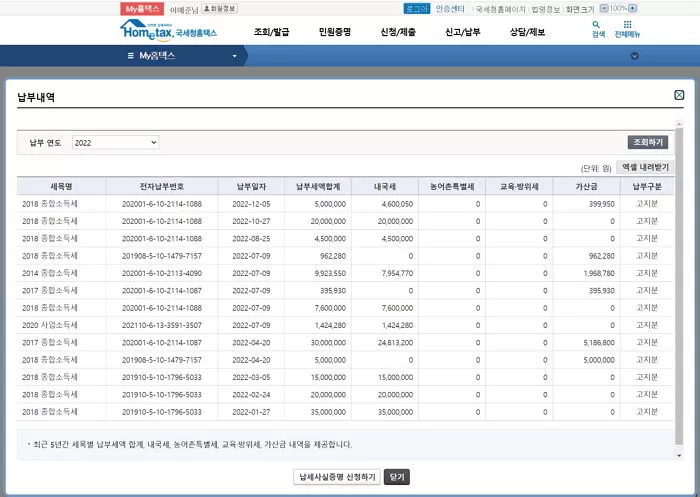Image resolution: width=700 pixels, height=497 pixels.
Task: Open the 민원증명 menu
Action: coord(335,32)
